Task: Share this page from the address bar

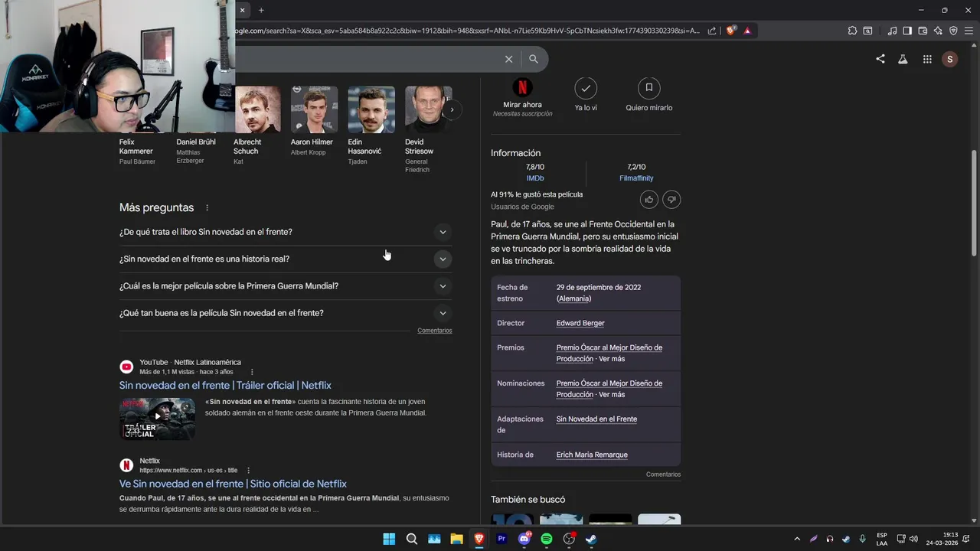Action: (712, 31)
